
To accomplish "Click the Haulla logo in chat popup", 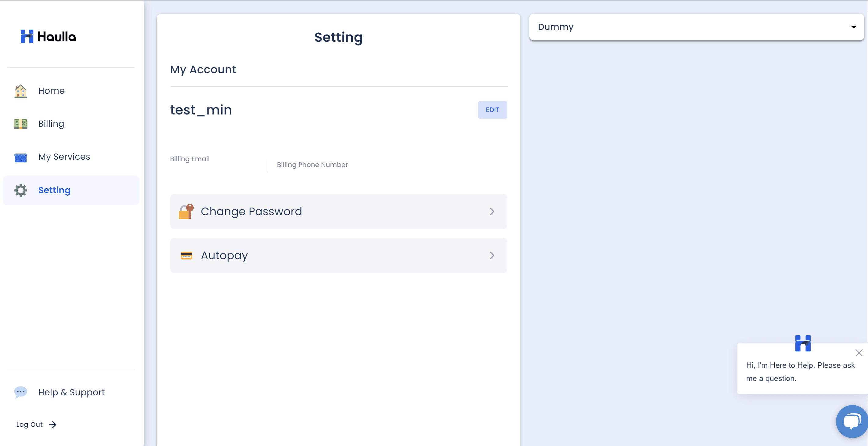I will 803,343.
